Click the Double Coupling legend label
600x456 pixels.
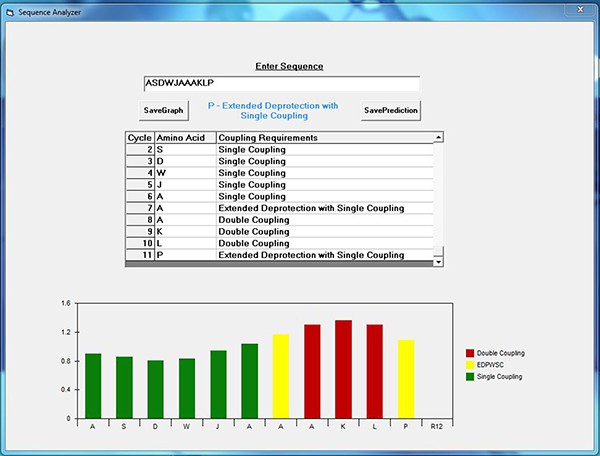(x=501, y=353)
